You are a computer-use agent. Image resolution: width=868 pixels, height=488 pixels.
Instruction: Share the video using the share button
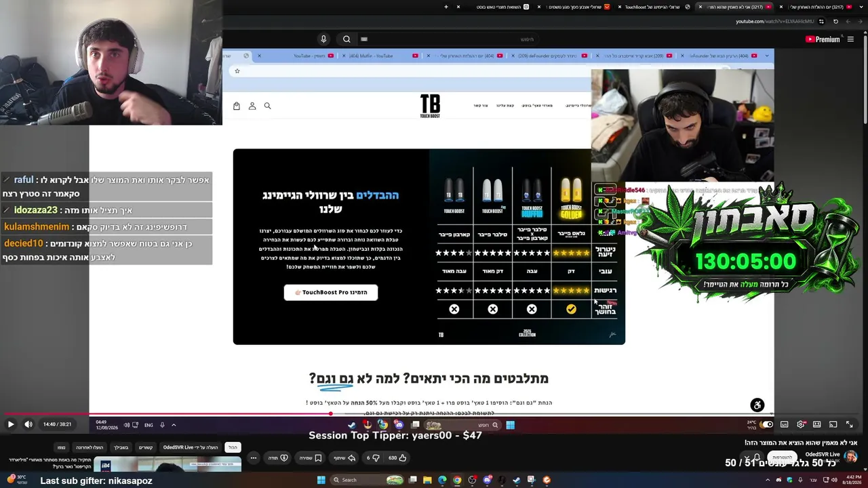344,458
